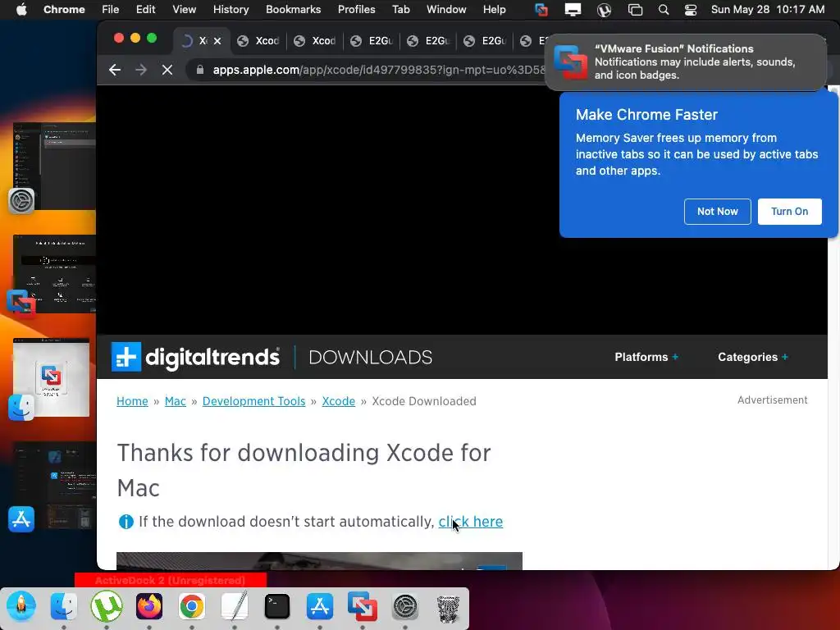Open VMware Fusion from the Dock
This screenshot has width=840, height=630.
pos(362,607)
